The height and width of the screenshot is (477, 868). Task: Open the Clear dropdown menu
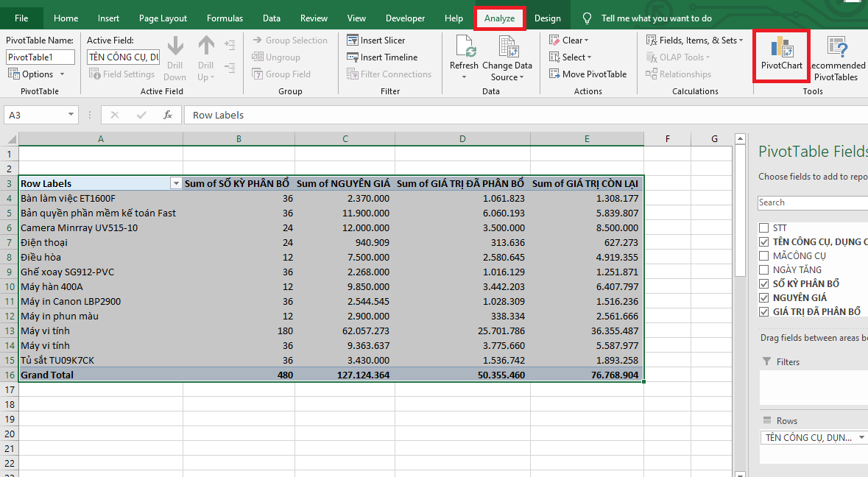tap(570, 40)
